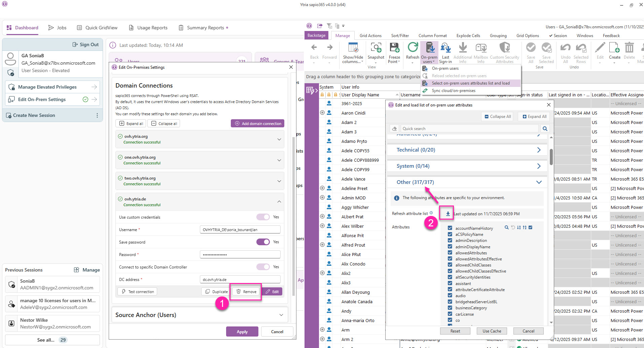Image resolution: width=644 pixels, height=348 pixels.
Task: Click the Freeze Point ribbon icon
Action: tap(394, 53)
